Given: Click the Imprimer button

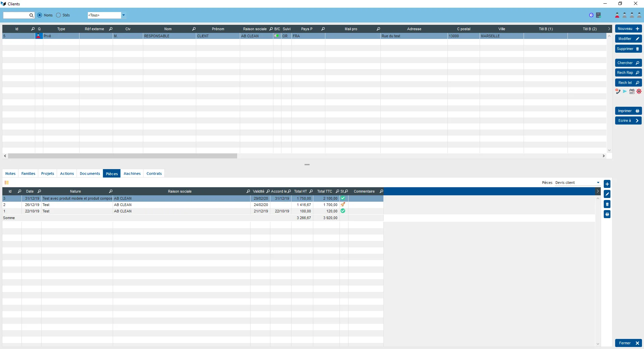Looking at the screenshot, I should click(629, 111).
